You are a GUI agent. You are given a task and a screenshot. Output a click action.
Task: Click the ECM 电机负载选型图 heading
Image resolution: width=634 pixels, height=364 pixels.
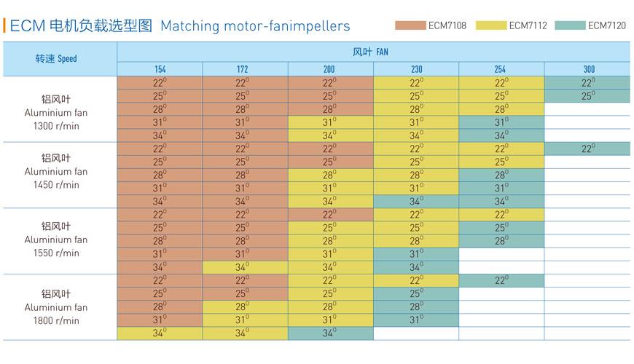click(81, 26)
